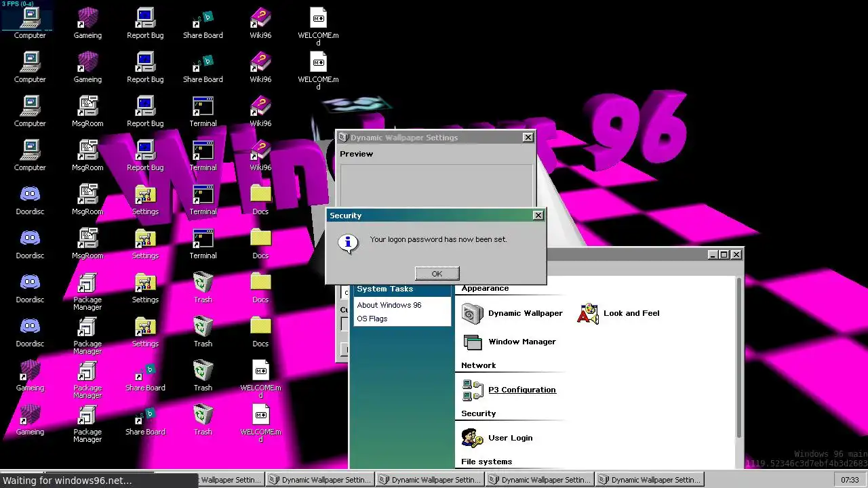Confirm the Security dialog with OK

coord(437,273)
